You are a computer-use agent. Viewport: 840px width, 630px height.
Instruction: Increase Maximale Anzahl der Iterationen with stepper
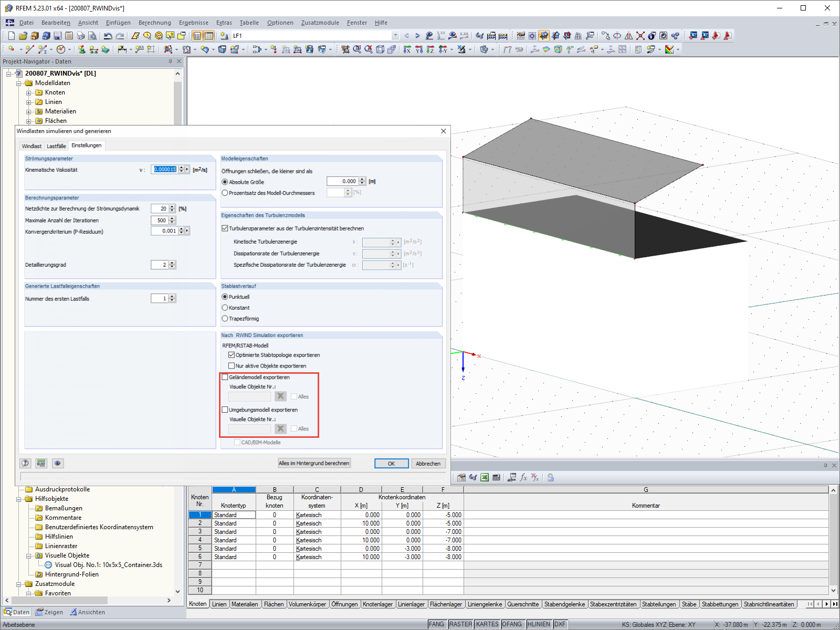click(x=172, y=218)
